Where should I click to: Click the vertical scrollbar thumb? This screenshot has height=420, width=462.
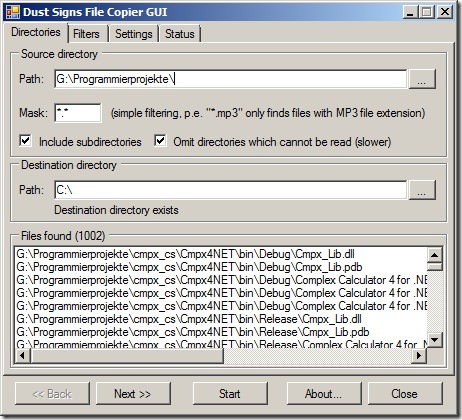pyautogui.click(x=435, y=267)
